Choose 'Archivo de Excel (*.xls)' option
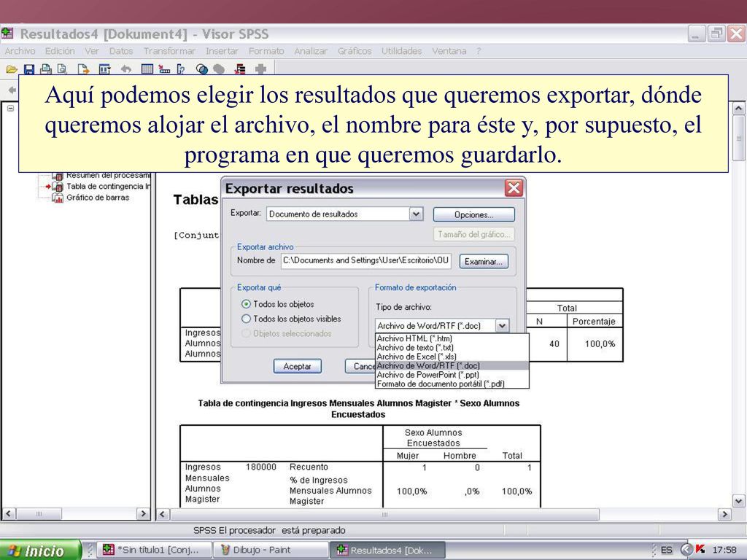The image size is (747, 560). (x=452, y=356)
